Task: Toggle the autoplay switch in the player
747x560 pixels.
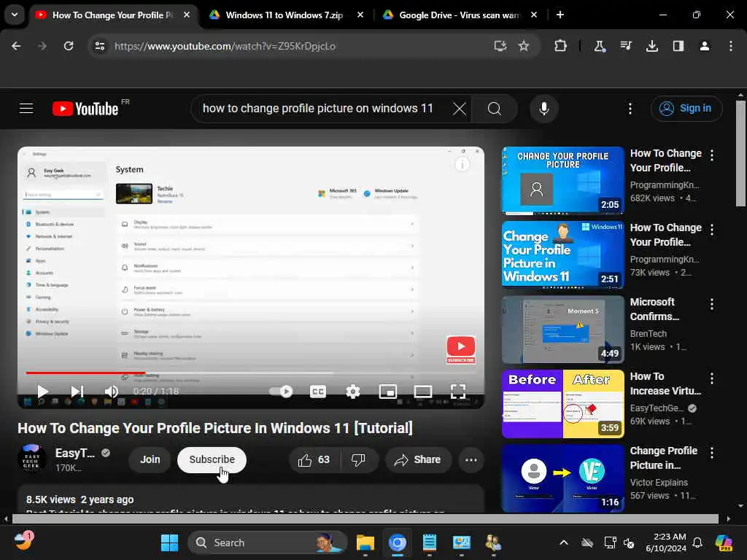Action: (x=281, y=392)
